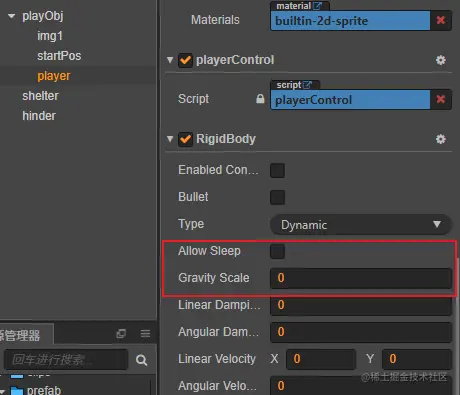Click the Linear Velocity Y field
The height and width of the screenshot is (395, 460).
(417, 359)
